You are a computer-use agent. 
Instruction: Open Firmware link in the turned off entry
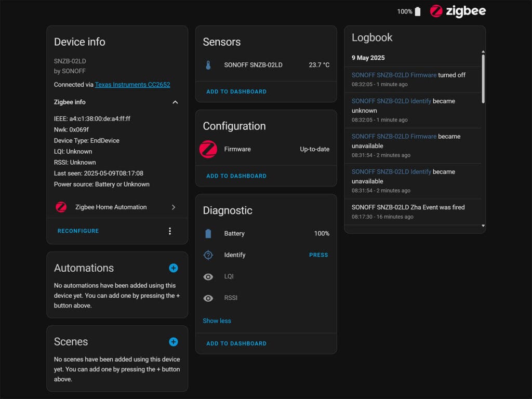point(394,75)
